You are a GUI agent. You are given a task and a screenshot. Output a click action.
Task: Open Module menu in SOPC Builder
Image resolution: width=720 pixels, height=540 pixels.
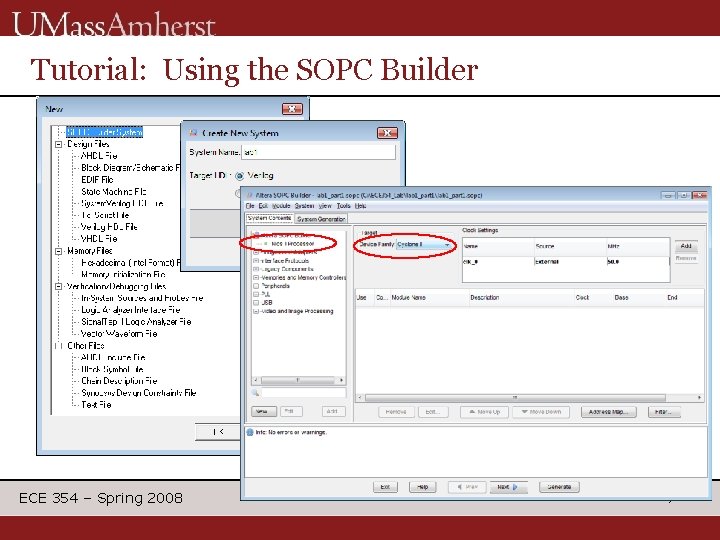[x=281, y=206]
